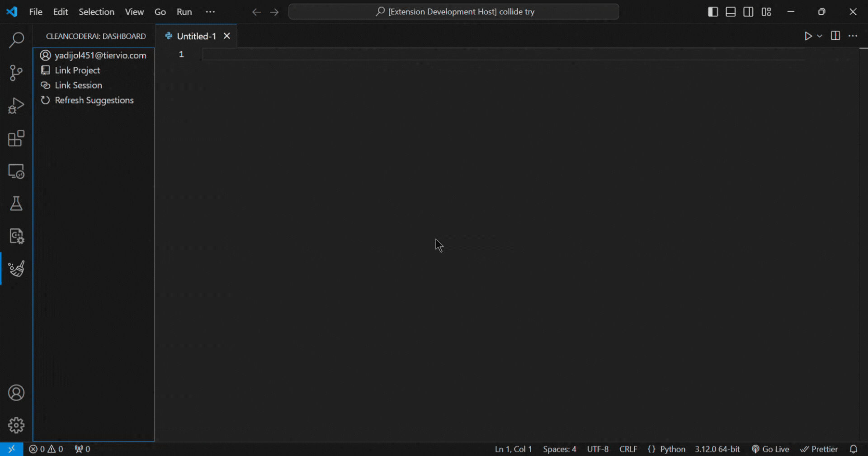The image size is (868, 456).
Task: Toggle the bottom panel visibility
Action: [x=731, y=12]
